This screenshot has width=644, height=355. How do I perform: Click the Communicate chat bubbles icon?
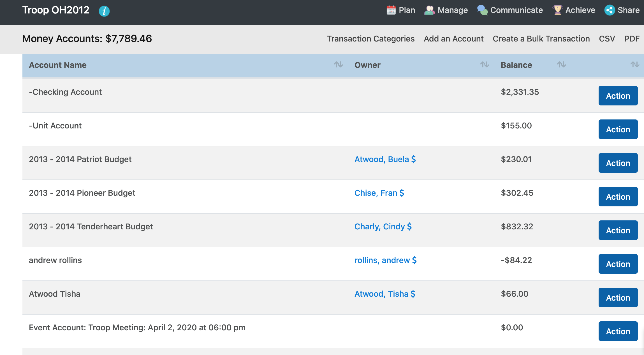(482, 10)
